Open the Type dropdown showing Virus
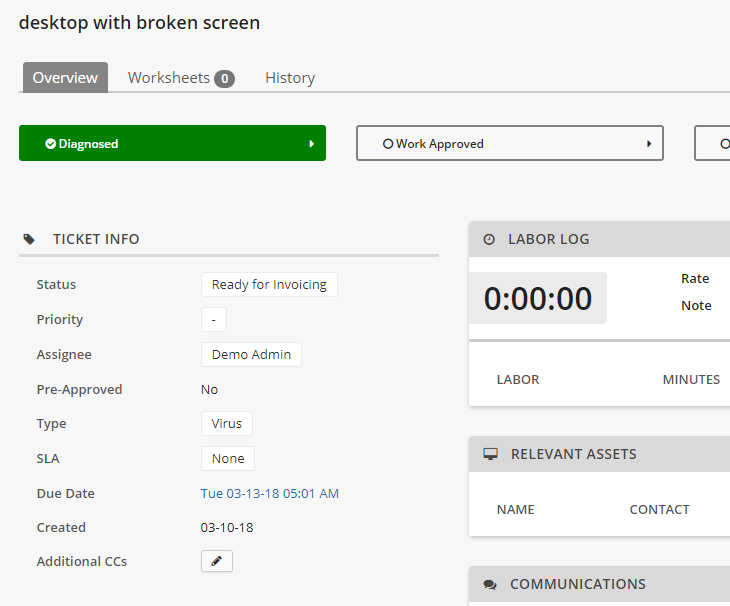This screenshot has width=730, height=606. (x=227, y=423)
